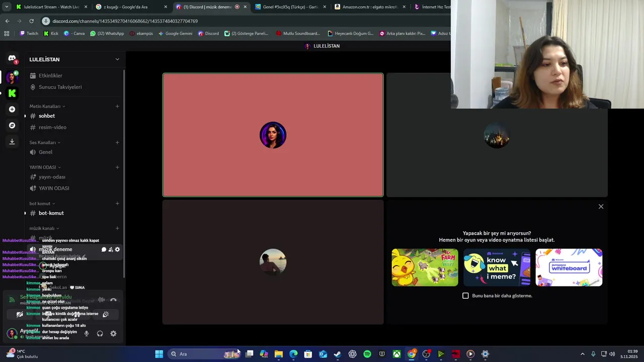Viewport: 644px width, 362px height.
Task: Switch to the Amazon.com.tr tab
Action: tap(370, 7)
